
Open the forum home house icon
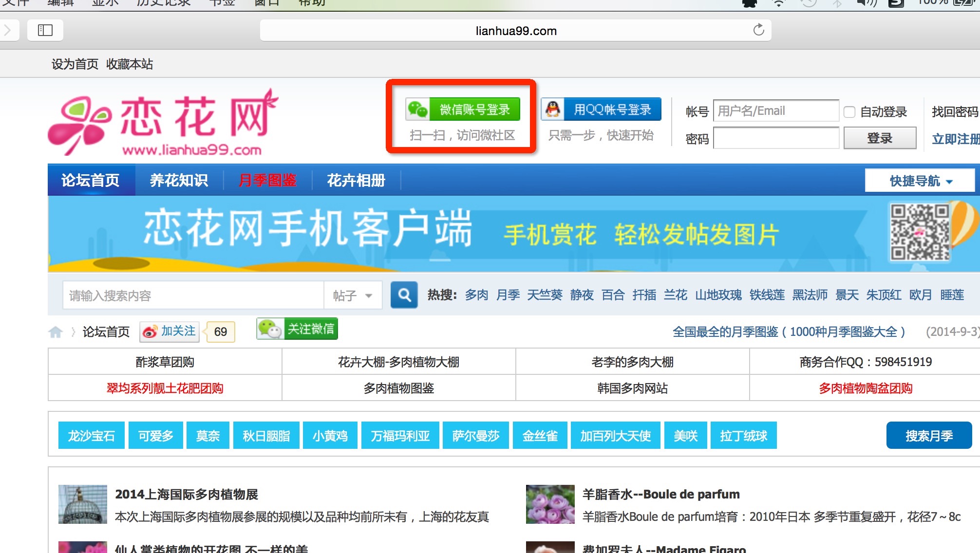coord(56,332)
